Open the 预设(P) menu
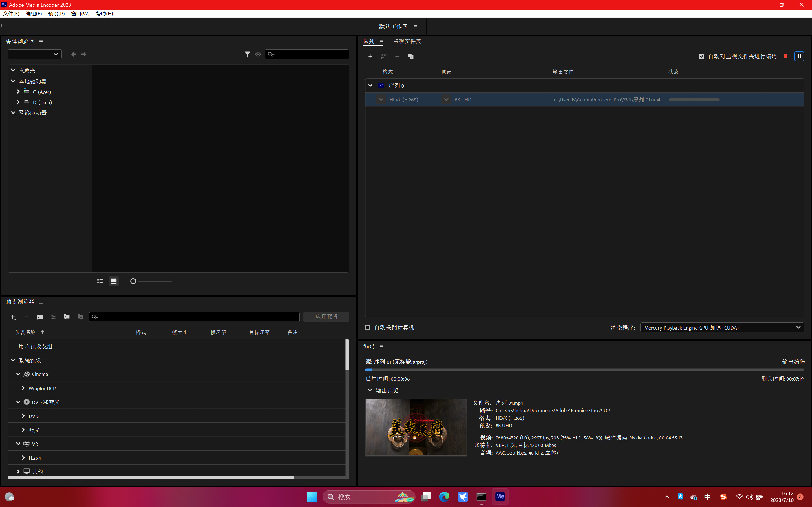812x507 pixels. click(56, 14)
